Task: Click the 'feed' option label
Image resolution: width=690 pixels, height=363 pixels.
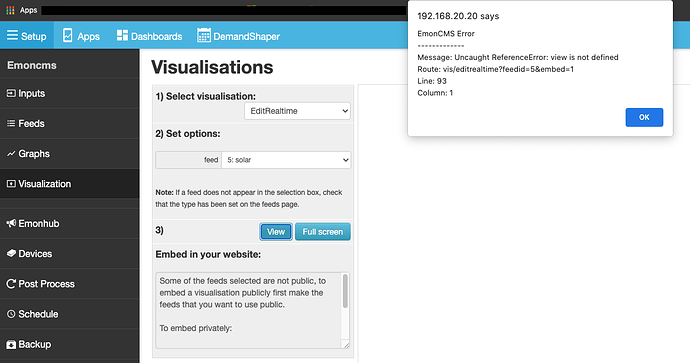Action: [211, 160]
